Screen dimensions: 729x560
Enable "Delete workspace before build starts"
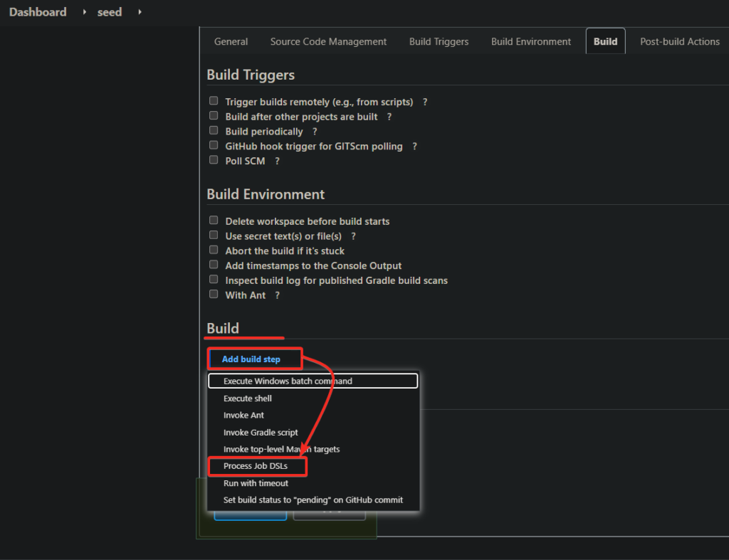(213, 220)
